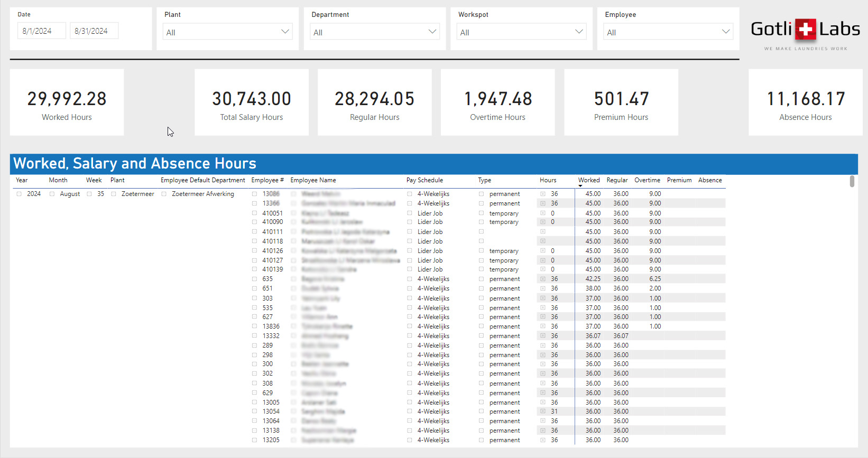Toggle the square beside employee 13205

[x=254, y=440]
